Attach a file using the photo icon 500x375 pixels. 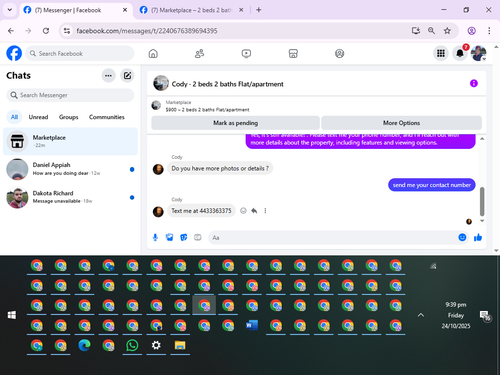coord(170,237)
